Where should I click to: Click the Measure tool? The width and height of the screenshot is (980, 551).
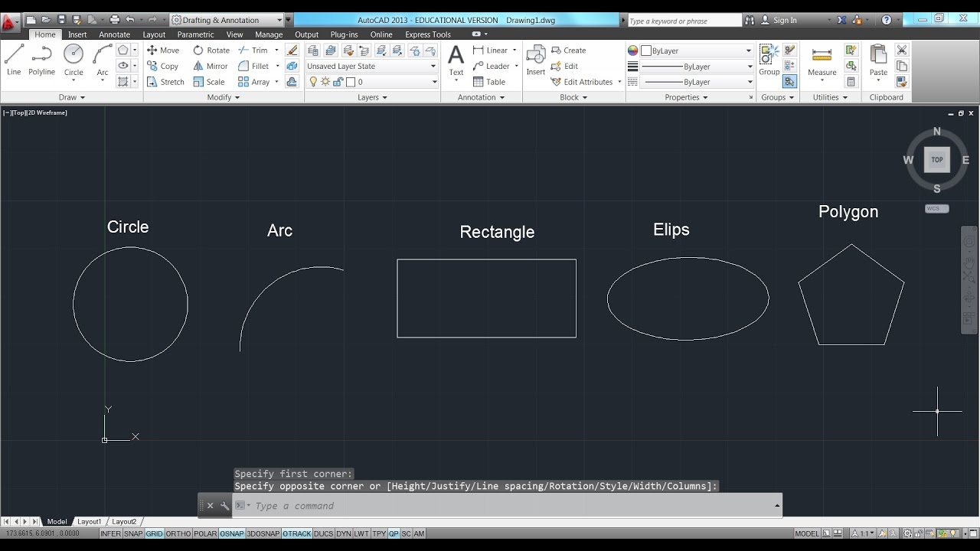tap(822, 61)
